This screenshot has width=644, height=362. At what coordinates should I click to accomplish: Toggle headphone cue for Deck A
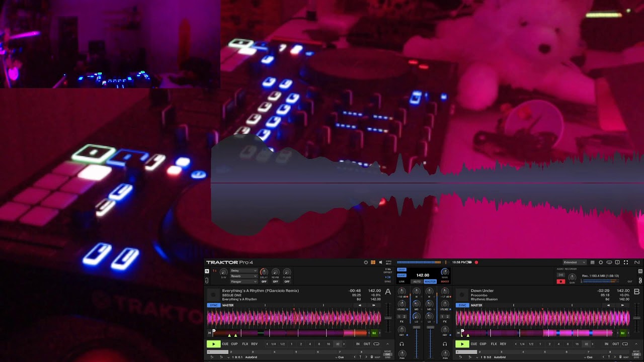[401, 344]
